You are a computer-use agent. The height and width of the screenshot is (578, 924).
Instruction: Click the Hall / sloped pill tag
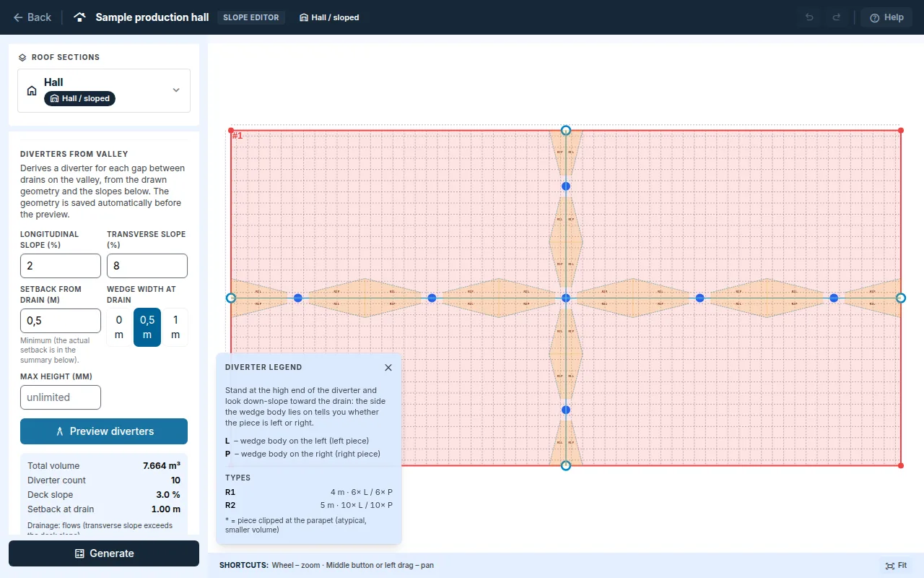tap(79, 98)
